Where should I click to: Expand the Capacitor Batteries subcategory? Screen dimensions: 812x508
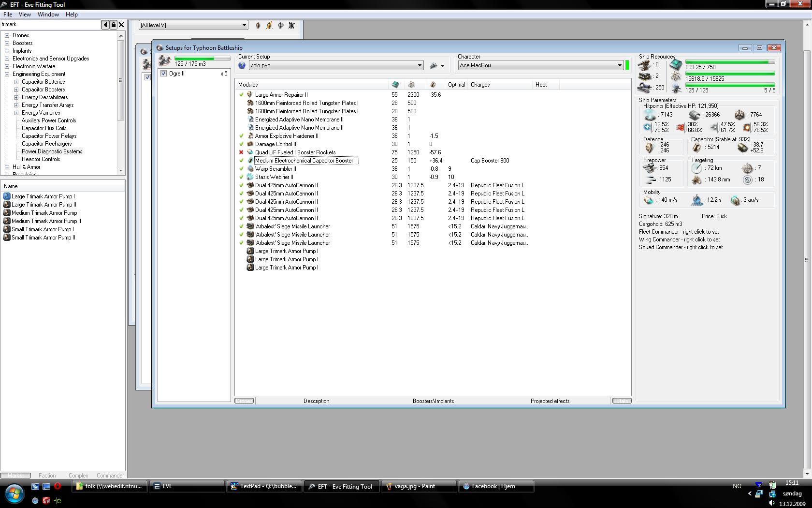16,82
